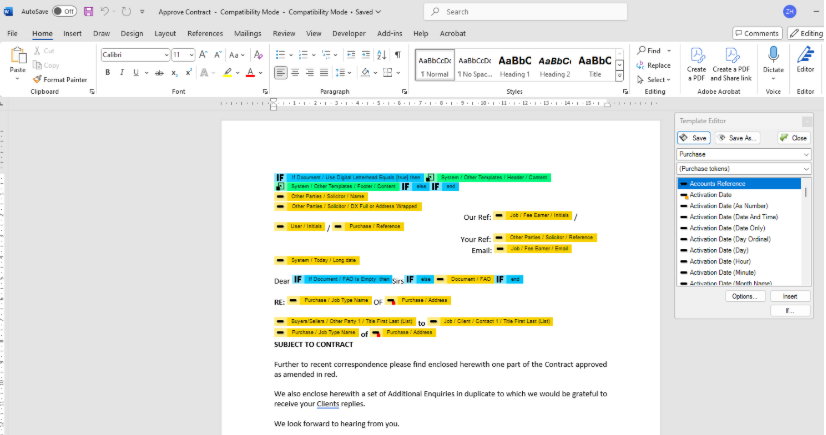Clear all formatting
This screenshot has width=826, height=435.
(x=258, y=55)
